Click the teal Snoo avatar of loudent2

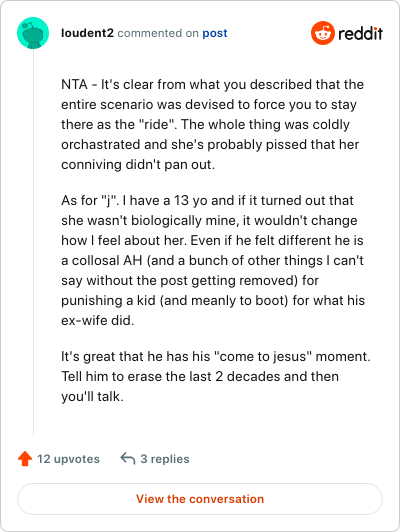point(33,33)
